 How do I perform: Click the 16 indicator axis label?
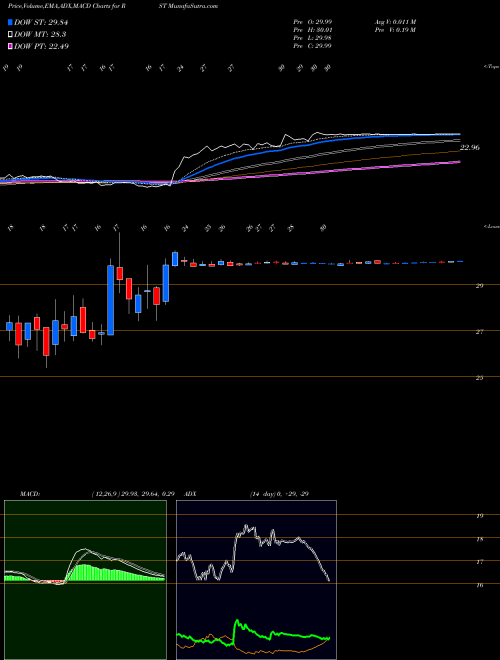479,585
